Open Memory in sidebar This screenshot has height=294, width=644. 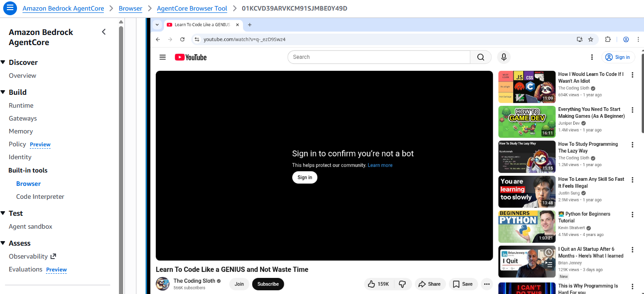point(21,131)
